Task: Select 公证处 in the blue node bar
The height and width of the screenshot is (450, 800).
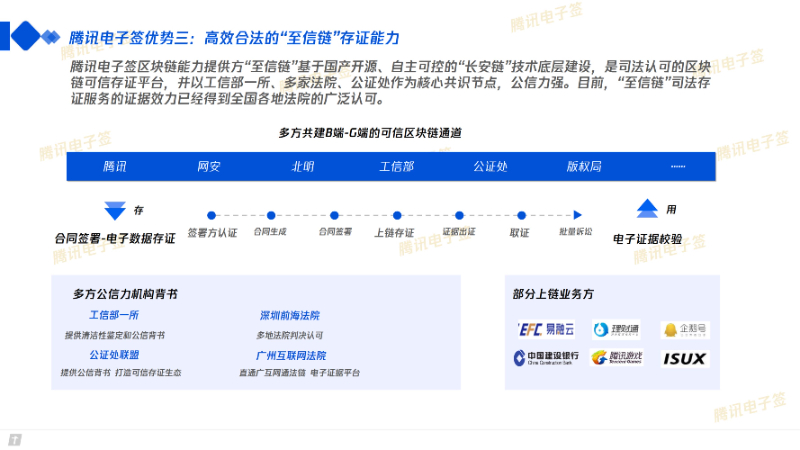Action: [490, 166]
